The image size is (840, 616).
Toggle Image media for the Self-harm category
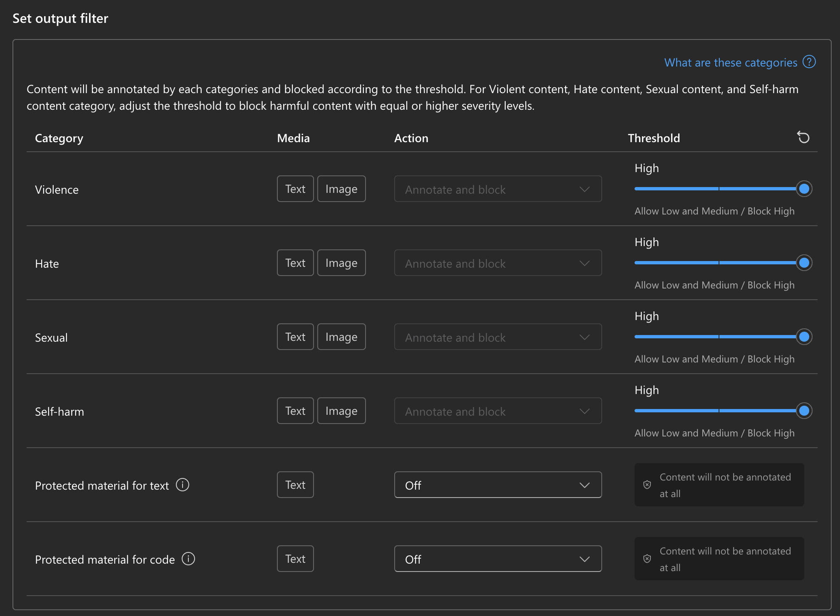coord(341,411)
